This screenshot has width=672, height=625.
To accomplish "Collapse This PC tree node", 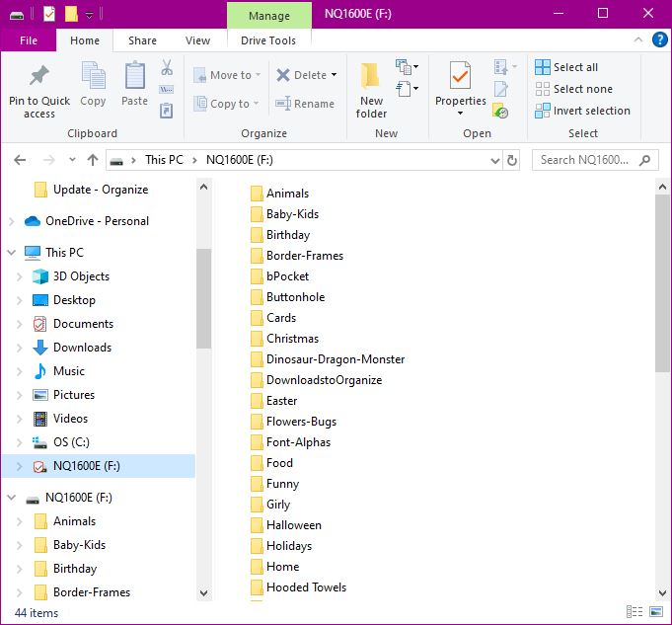I will [12, 252].
